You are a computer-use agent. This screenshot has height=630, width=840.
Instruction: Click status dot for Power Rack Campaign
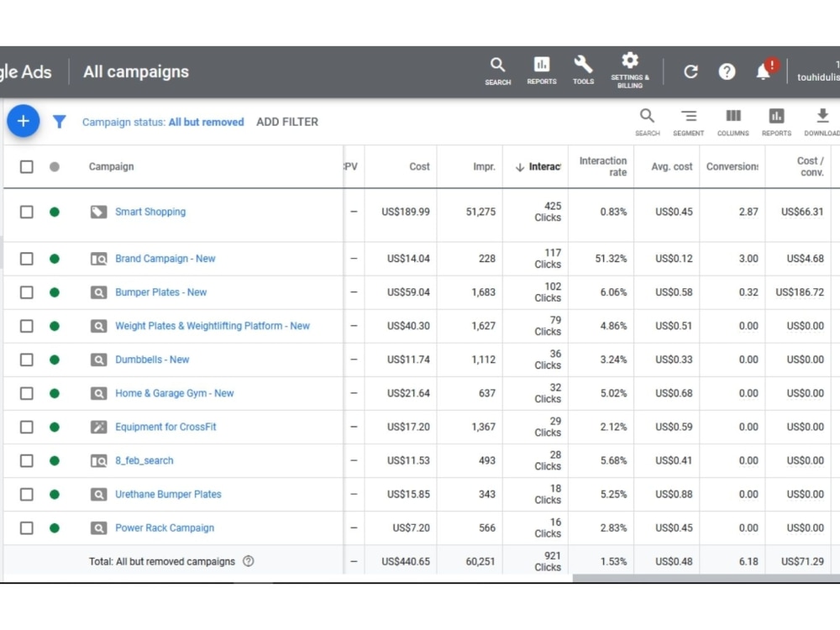54,528
